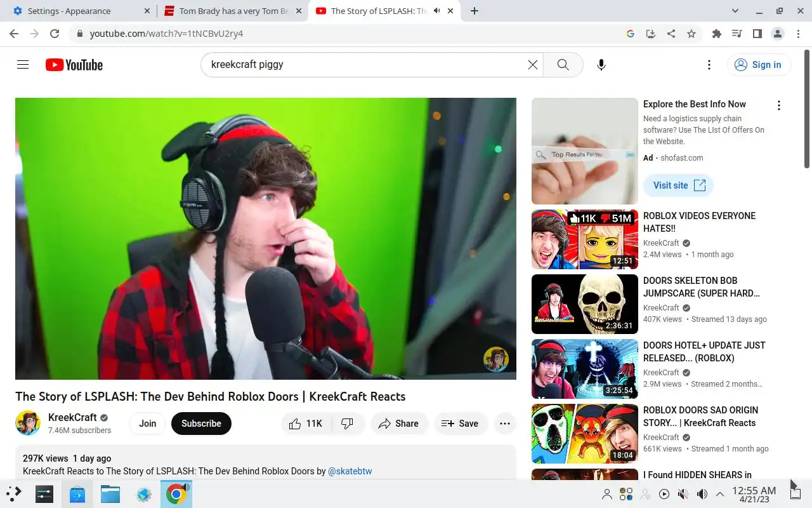
Task: Install or download page icon in address bar
Action: pyautogui.click(x=651, y=34)
